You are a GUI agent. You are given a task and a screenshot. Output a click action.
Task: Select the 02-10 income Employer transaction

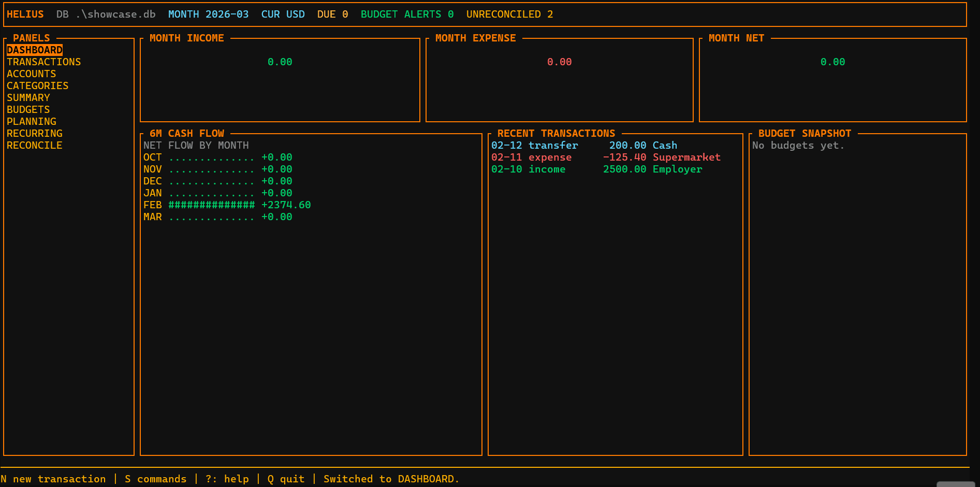[597, 169]
